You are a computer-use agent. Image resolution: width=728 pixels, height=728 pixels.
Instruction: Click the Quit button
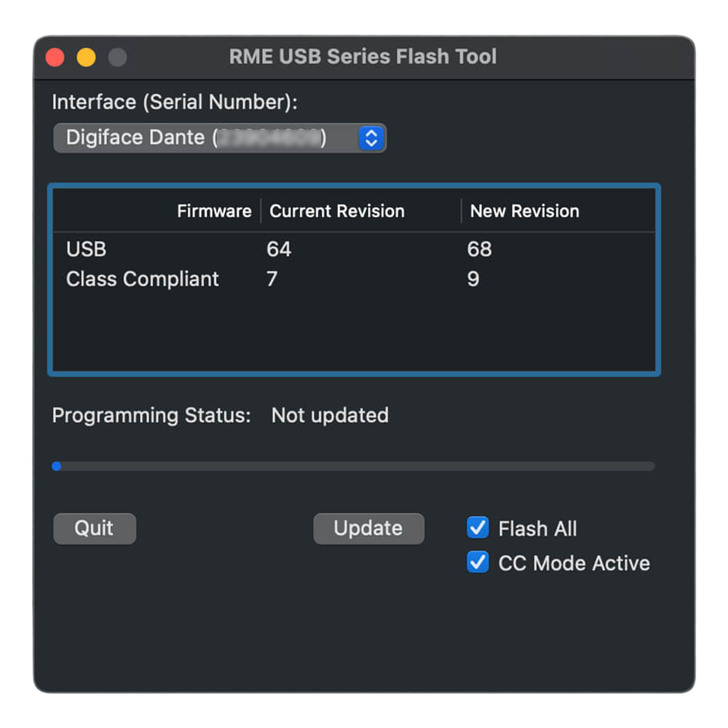pos(94,529)
